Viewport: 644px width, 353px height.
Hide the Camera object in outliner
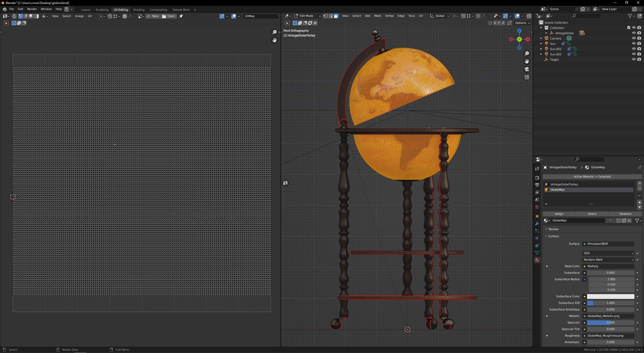tap(634, 38)
